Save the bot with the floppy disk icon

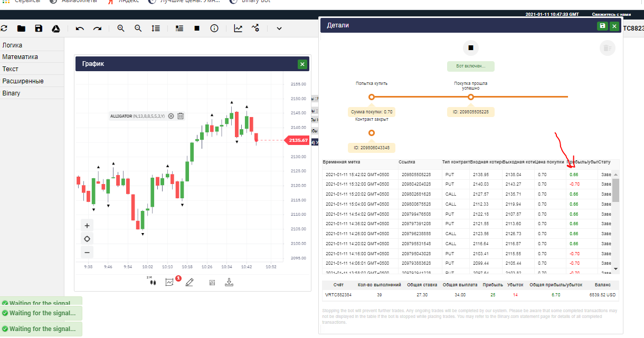[39, 28]
